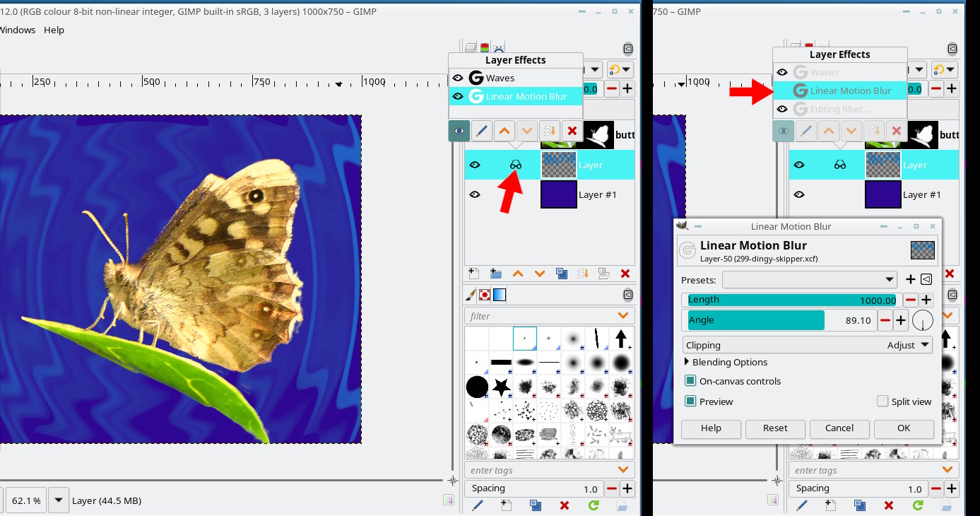Open manage presets menu icon in dialog
980x516 pixels.
point(926,280)
